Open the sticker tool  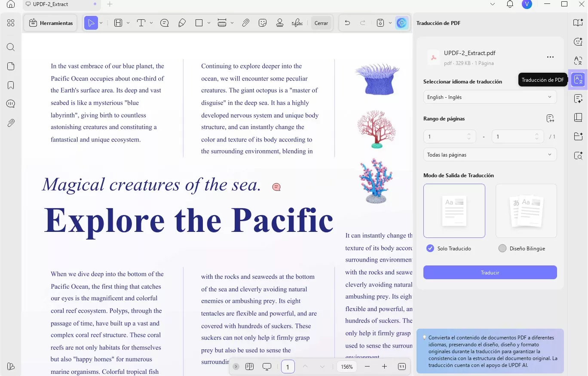tap(263, 23)
